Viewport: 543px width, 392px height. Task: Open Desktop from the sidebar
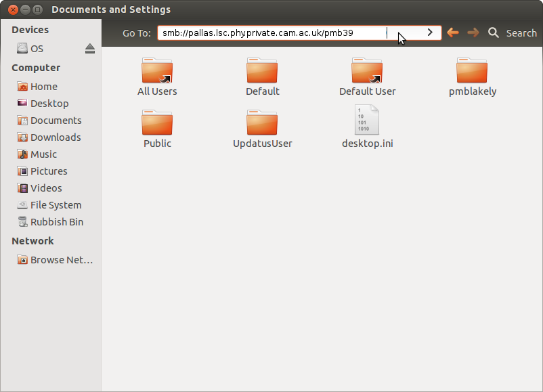(x=49, y=104)
